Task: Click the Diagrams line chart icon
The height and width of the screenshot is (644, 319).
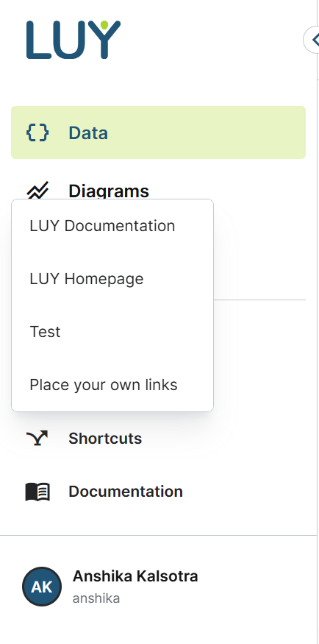Action: [37, 191]
